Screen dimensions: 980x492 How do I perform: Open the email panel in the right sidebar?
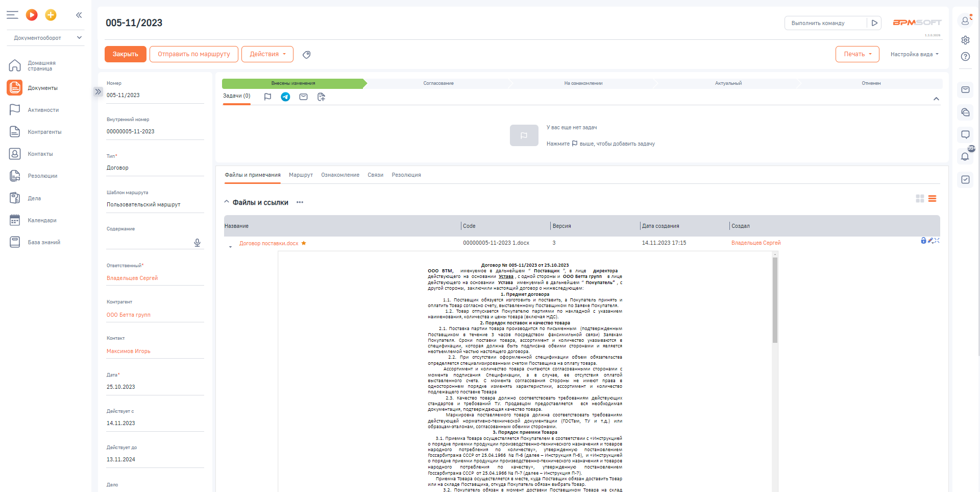[965, 90]
